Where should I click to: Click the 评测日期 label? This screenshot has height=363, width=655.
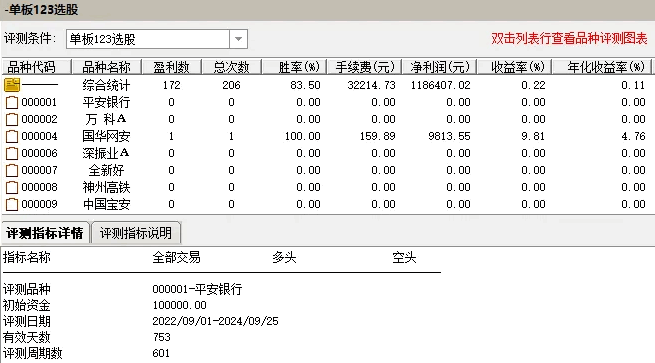coord(27,321)
